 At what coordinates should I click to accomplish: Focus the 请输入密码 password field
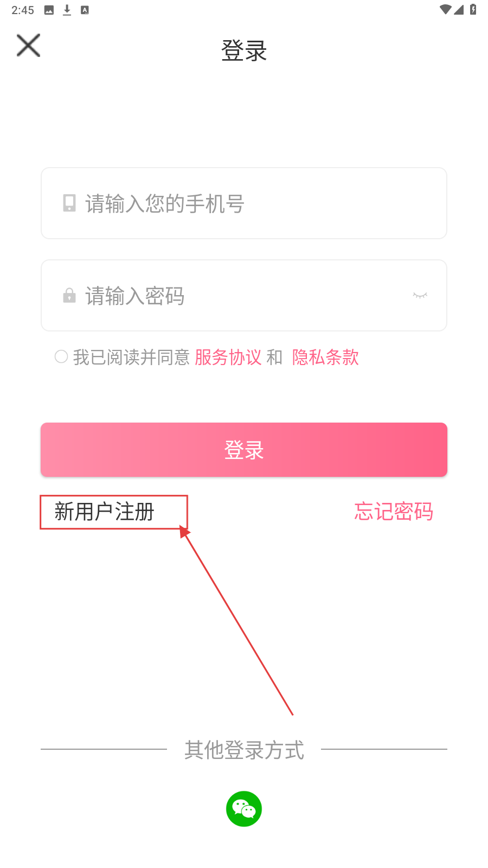click(244, 296)
